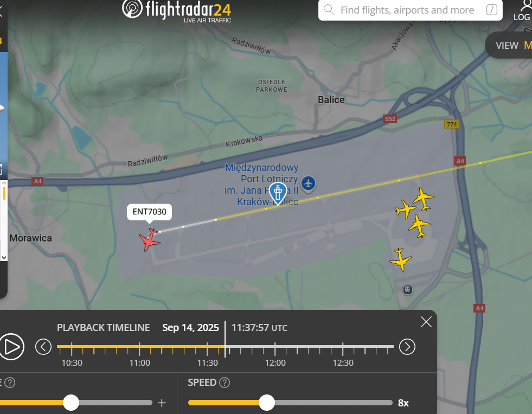Close the playback timeline panel
Image resolution: width=532 pixels, height=414 pixels.
pos(426,322)
